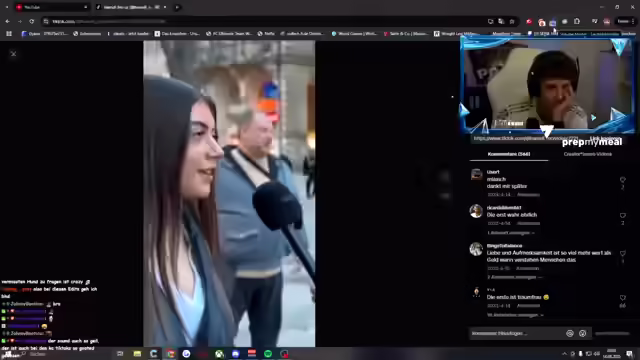The image size is (640, 360).
Task: Open Spotify from the Windows taskbar
Action: [268, 354]
